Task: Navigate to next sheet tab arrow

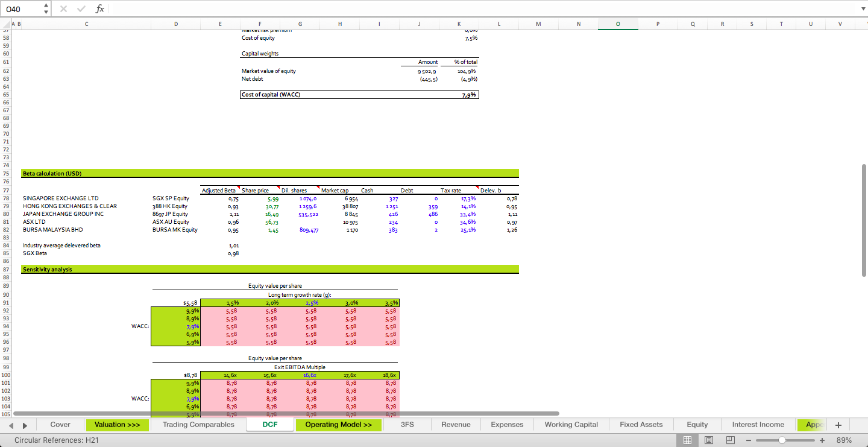Action: [25, 425]
